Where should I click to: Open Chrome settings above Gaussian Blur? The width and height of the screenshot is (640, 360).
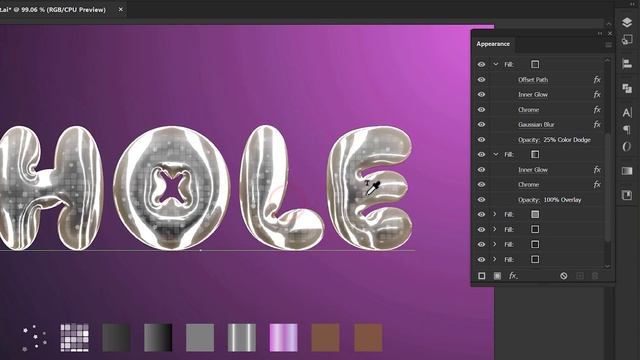click(x=529, y=110)
